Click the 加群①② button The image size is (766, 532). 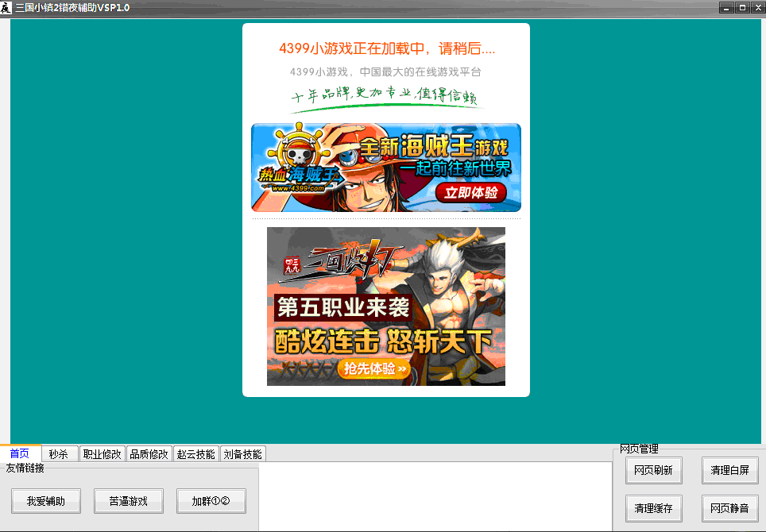211,501
